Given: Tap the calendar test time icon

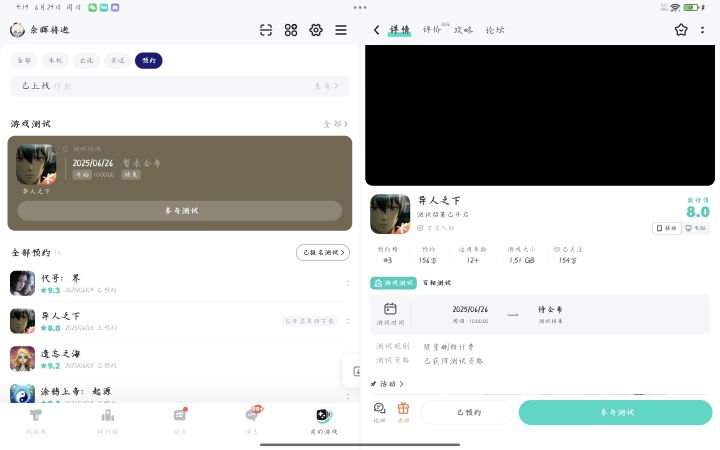Looking at the screenshot, I should pos(390,309).
